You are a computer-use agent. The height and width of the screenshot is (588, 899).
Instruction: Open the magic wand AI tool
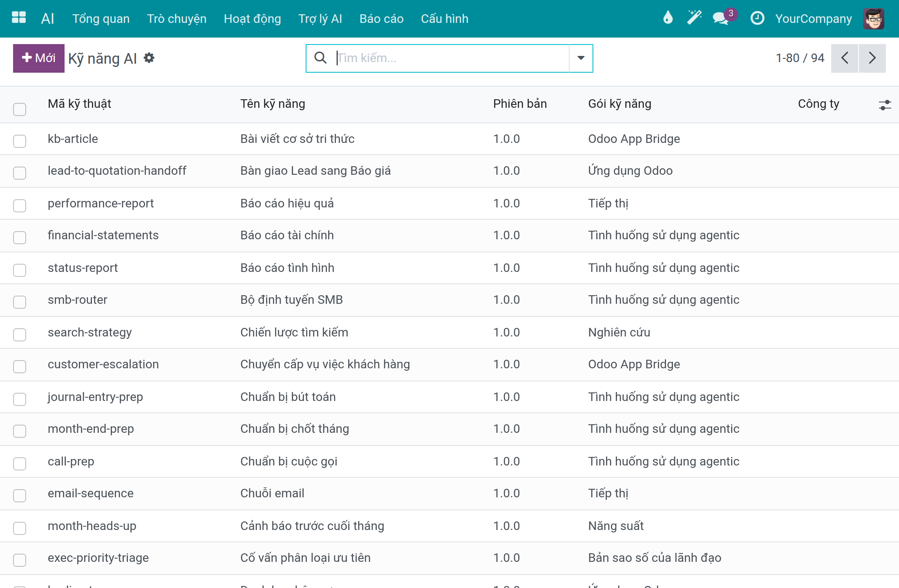(x=694, y=18)
